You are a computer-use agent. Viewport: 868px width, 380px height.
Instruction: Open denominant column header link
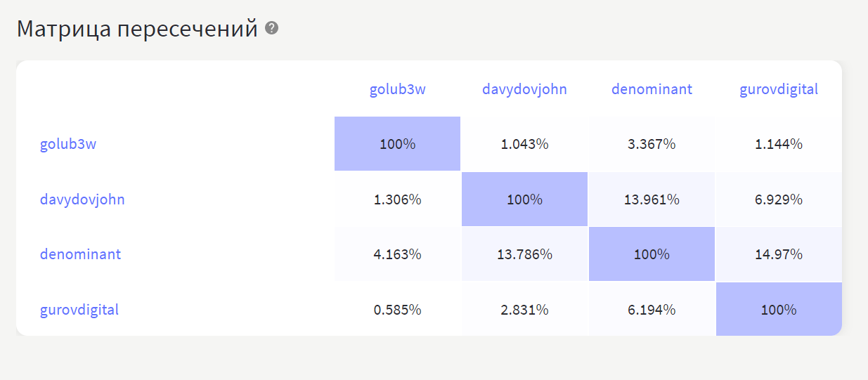(x=652, y=89)
